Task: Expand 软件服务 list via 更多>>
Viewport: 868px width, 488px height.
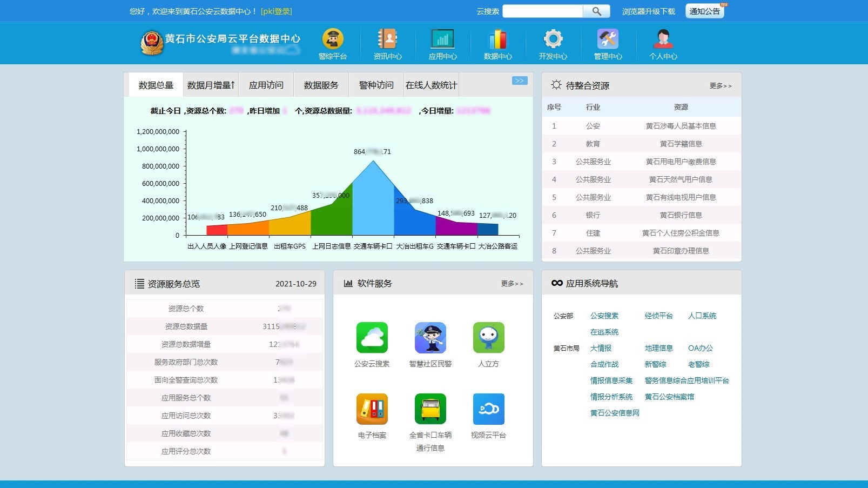Action: tap(512, 284)
